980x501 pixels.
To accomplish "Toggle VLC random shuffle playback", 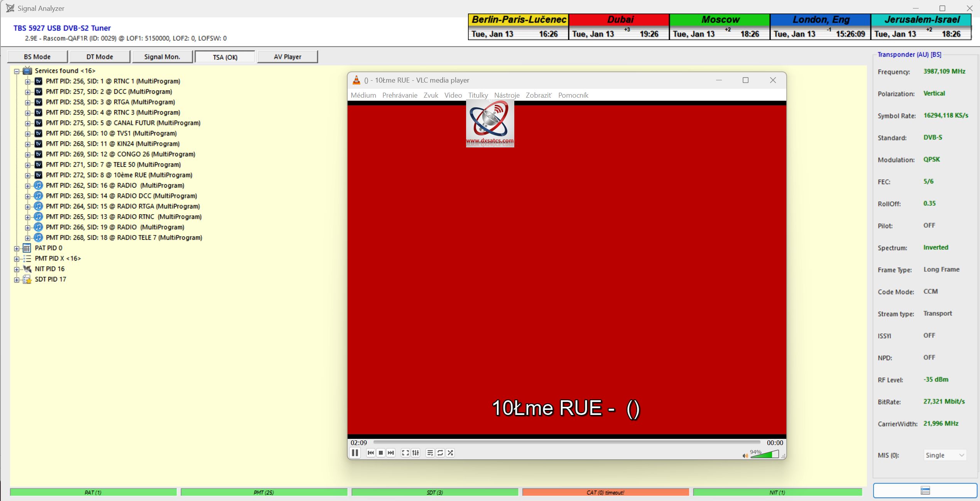I will click(450, 453).
